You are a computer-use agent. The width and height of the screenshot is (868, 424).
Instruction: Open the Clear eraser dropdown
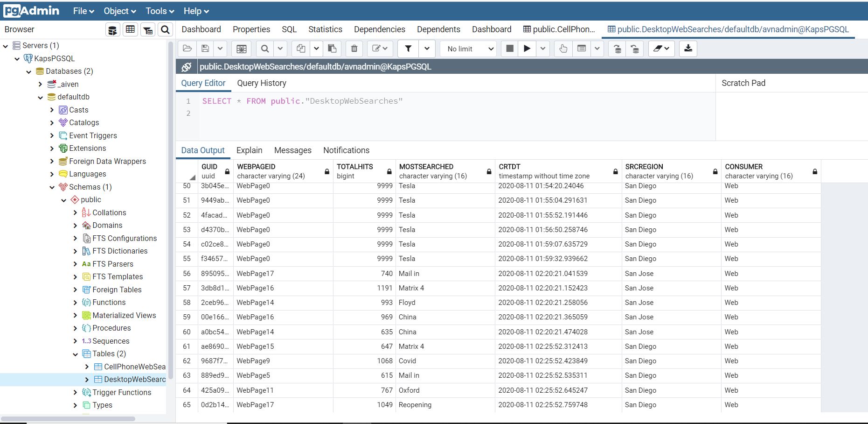coord(661,49)
